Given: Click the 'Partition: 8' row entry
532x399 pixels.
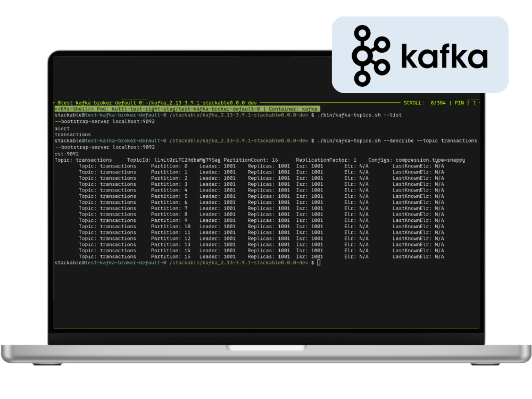Looking at the screenshot, I should tap(169, 214).
